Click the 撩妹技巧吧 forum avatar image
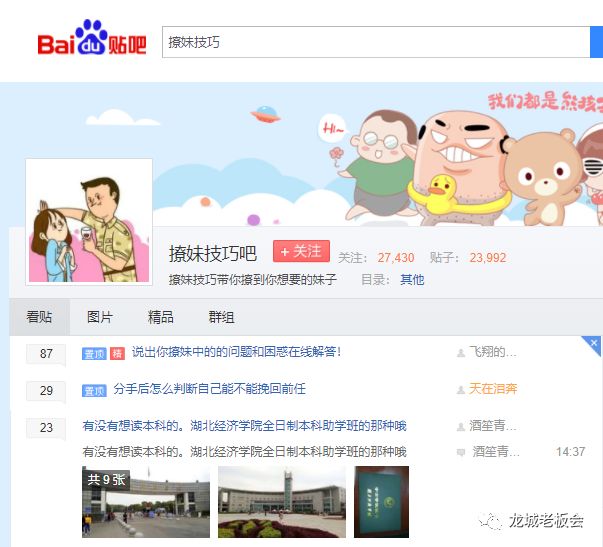 pos(89,222)
